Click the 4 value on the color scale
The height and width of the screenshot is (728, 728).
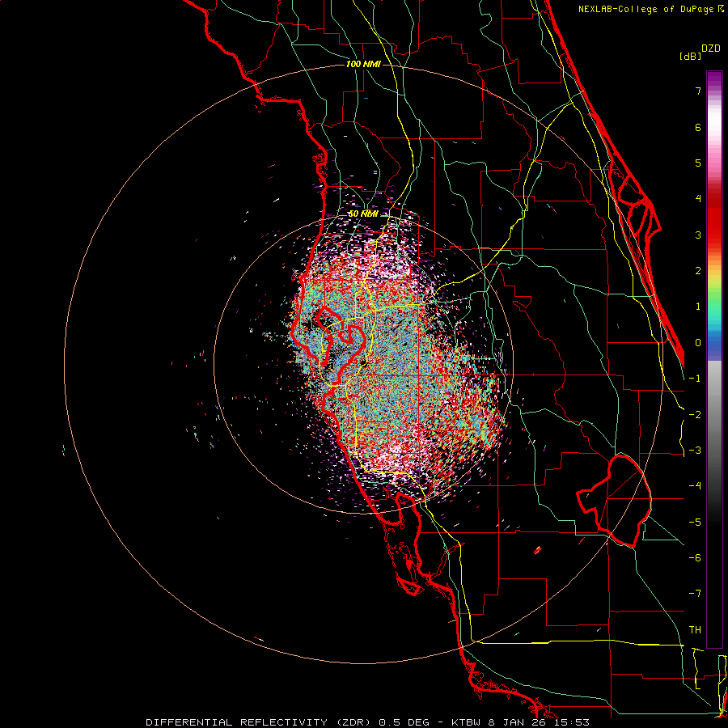698,199
